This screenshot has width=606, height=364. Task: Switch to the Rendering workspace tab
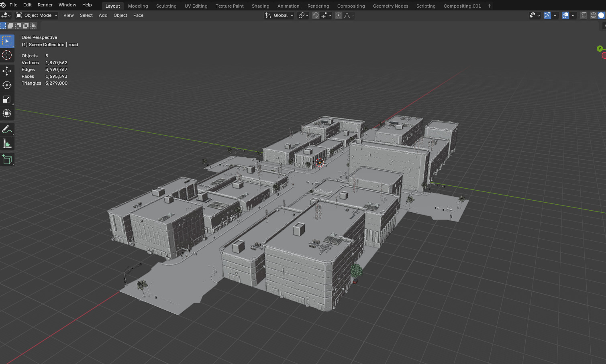(x=318, y=6)
